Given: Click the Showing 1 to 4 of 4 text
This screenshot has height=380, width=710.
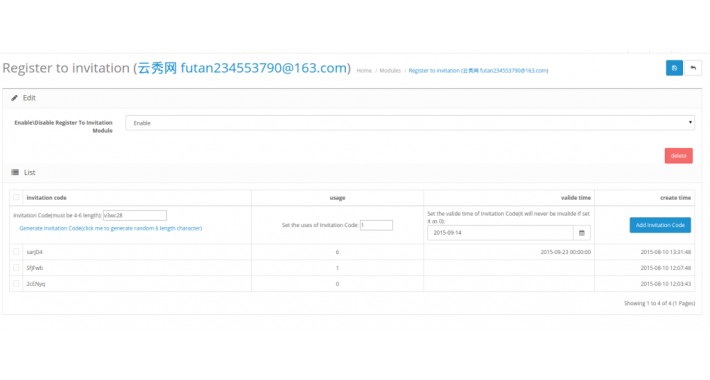Looking at the screenshot, I should click(659, 303).
